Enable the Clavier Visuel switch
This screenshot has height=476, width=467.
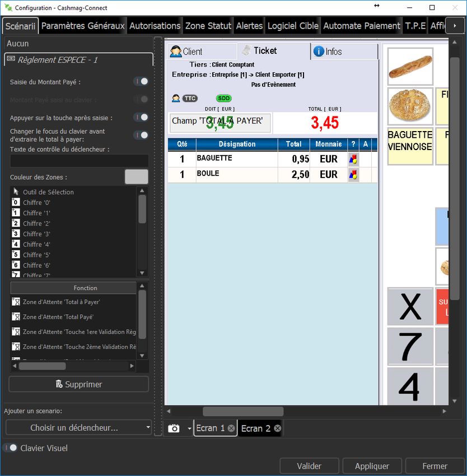(10, 448)
